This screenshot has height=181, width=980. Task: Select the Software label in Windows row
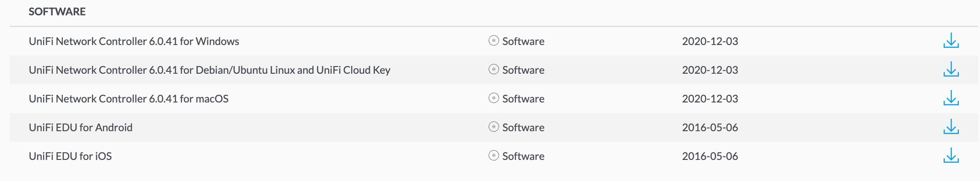(x=524, y=41)
